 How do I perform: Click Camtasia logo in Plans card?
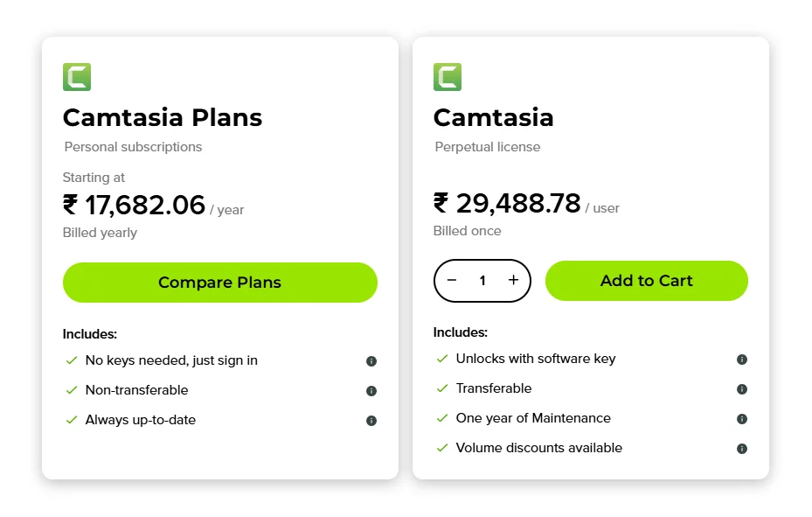pos(77,77)
